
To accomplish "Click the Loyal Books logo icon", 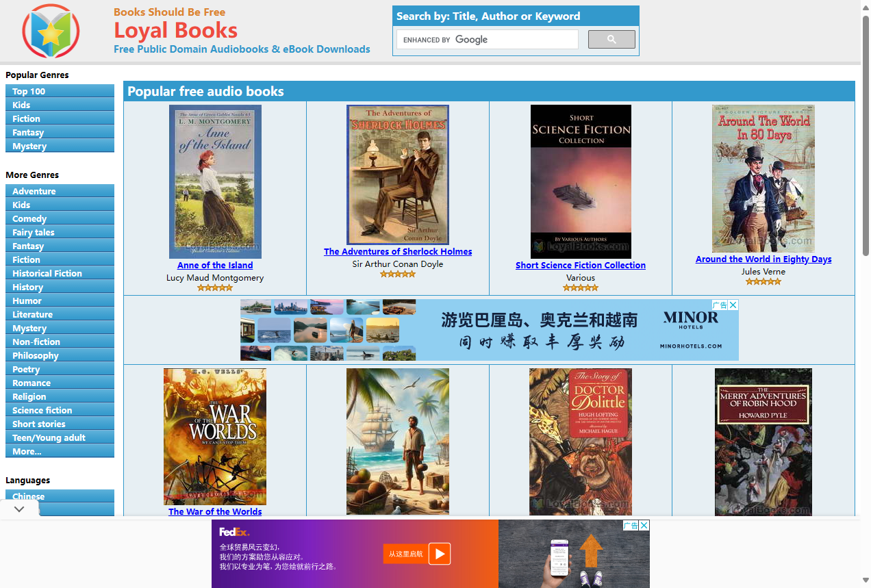I will coord(51,31).
